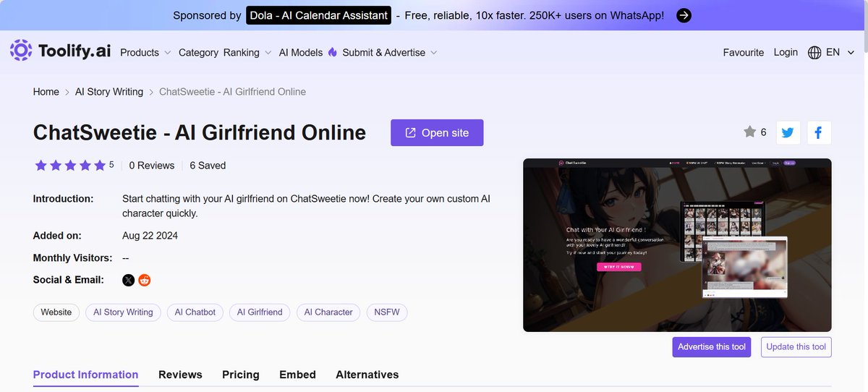
Task: Click the grey star favourite icon
Action: point(749,132)
